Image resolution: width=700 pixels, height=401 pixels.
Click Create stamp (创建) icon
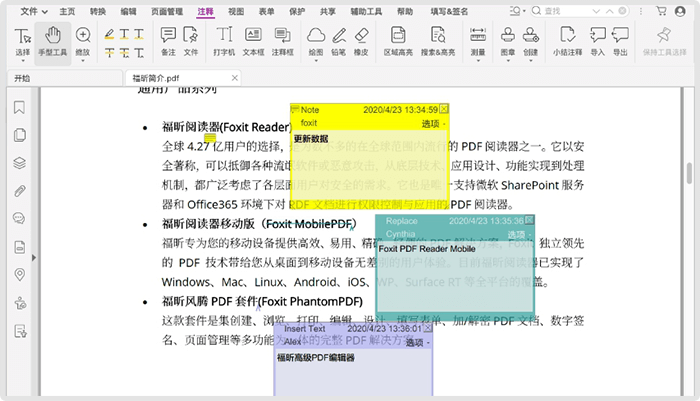530,41
